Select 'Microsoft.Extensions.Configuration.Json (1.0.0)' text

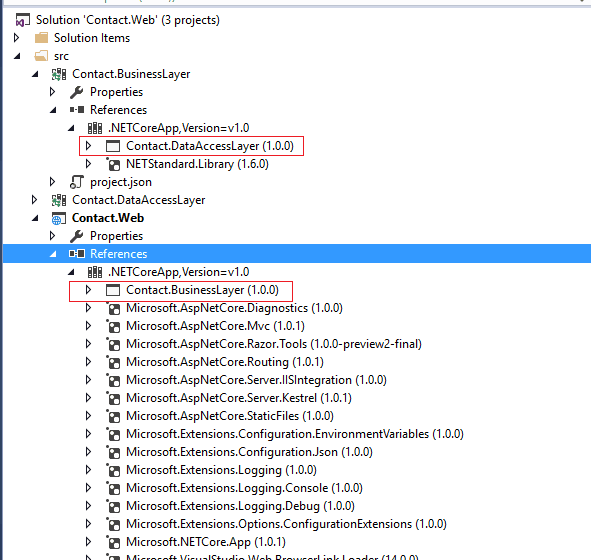(x=250, y=452)
